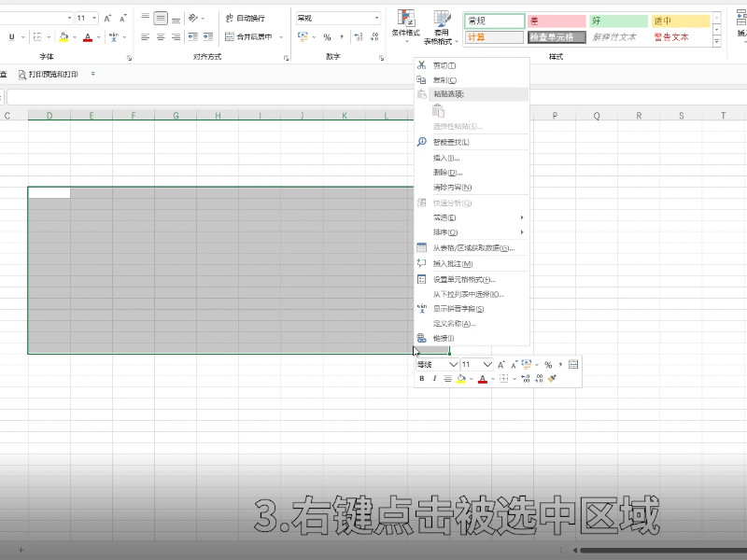Choose 设置单元格格式 from the context menu
Screen dimensions: 747x560
472,279
